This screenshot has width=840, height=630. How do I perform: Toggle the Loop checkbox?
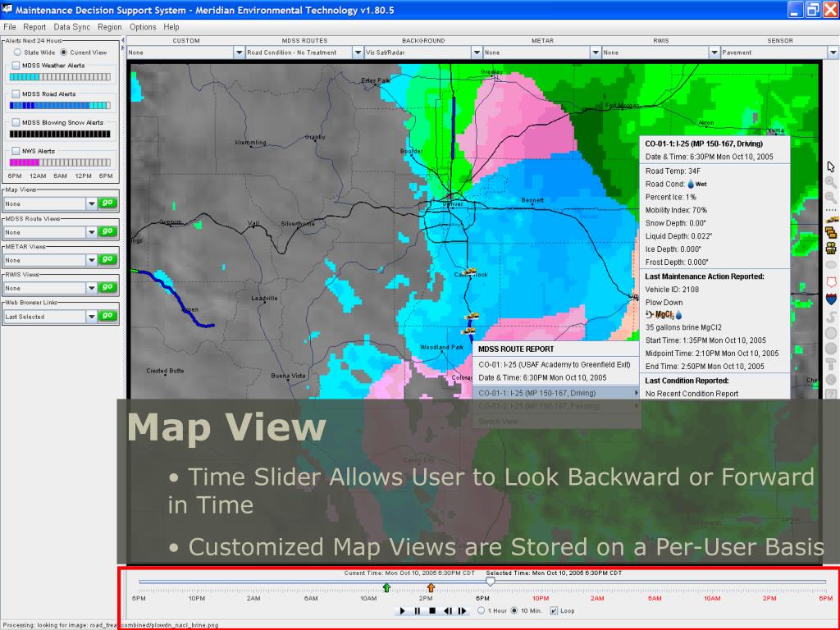coord(554,610)
